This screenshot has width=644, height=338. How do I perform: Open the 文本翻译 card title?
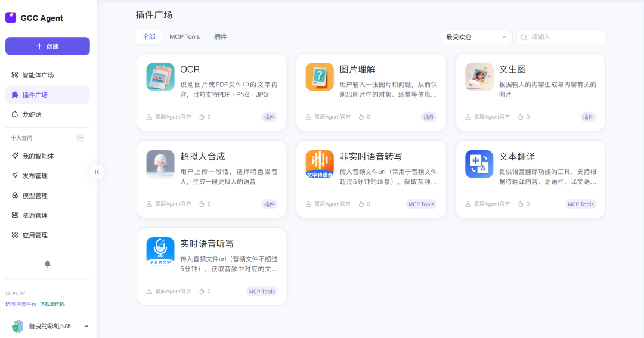tap(517, 156)
